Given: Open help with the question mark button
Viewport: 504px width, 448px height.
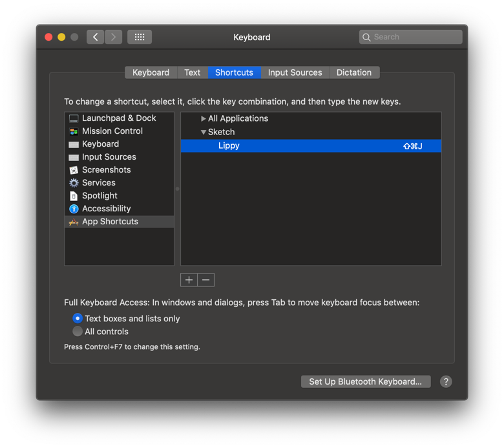Looking at the screenshot, I should pyautogui.click(x=445, y=381).
